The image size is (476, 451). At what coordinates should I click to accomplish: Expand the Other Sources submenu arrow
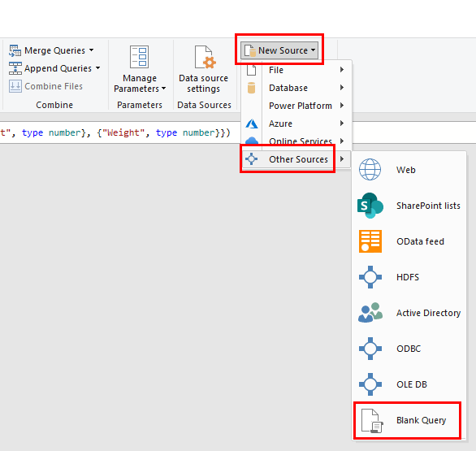342,158
